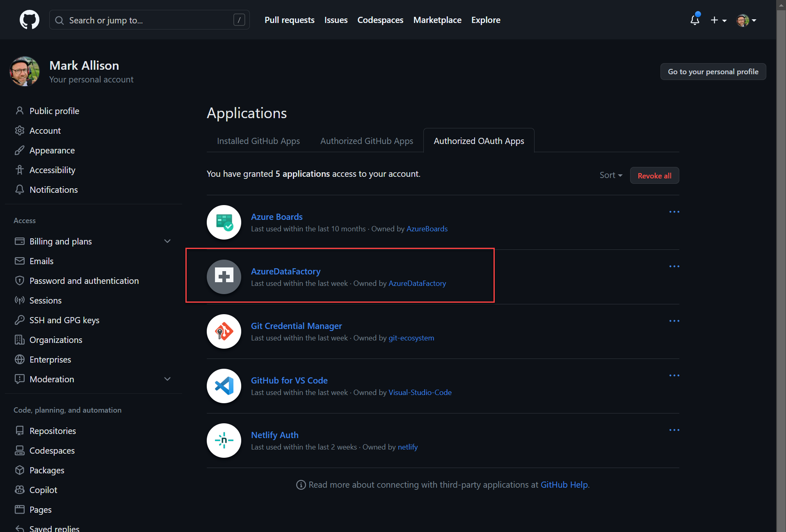Viewport: 786px width, 532px height.
Task: Open Saved replies in the sidebar
Action: click(54, 528)
